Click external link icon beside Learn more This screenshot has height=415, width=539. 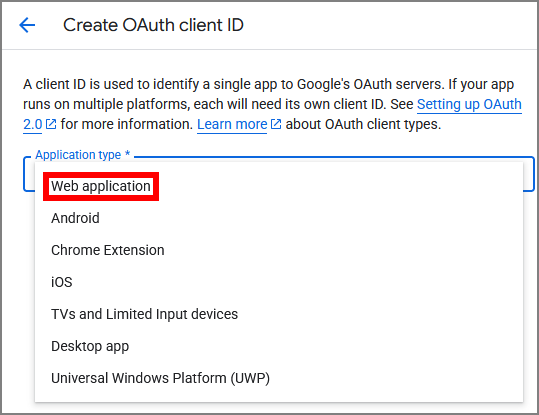click(276, 124)
